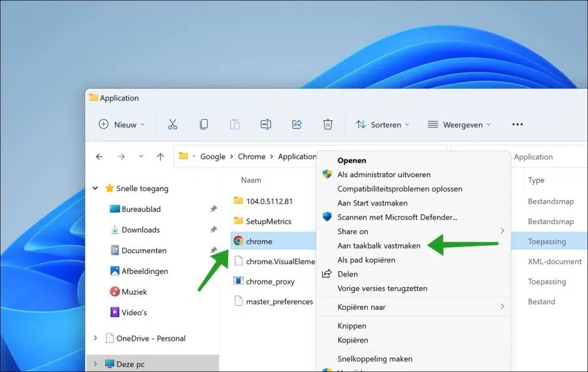The height and width of the screenshot is (372, 588).
Task: Click the Paste clipboard icon in toolbar
Action: coord(235,124)
